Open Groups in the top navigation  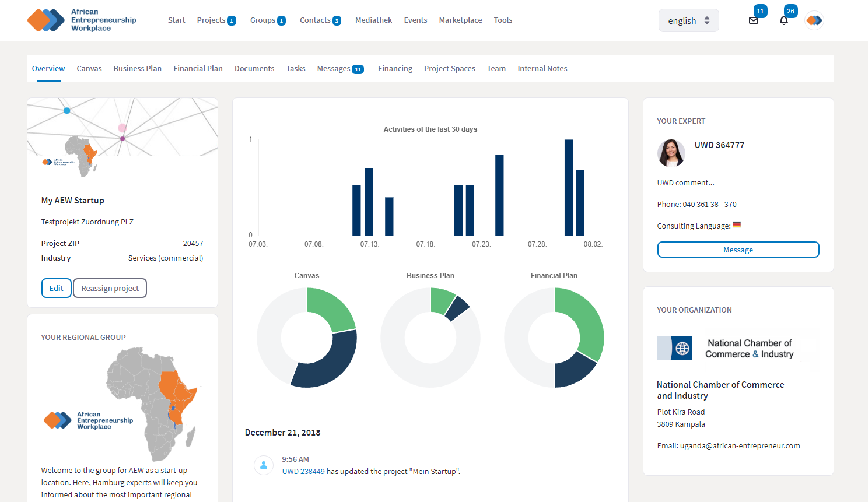262,20
